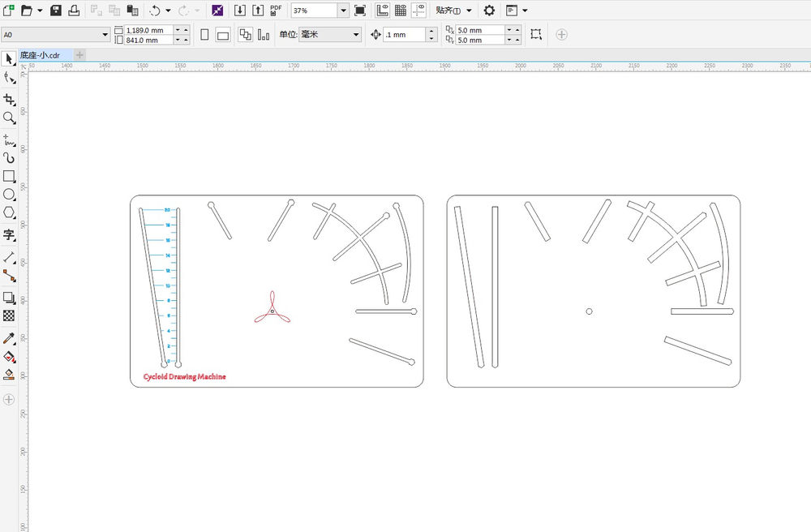Image resolution: width=811 pixels, height=532 pixels.
Task: Toggle the ruler display icon
Action: tap(381, 10)
